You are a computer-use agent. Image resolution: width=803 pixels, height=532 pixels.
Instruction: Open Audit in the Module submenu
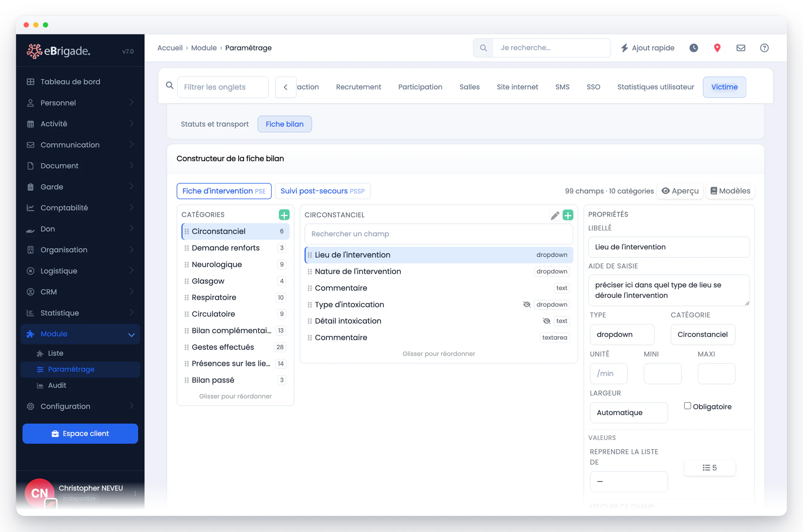click(57, 386)
